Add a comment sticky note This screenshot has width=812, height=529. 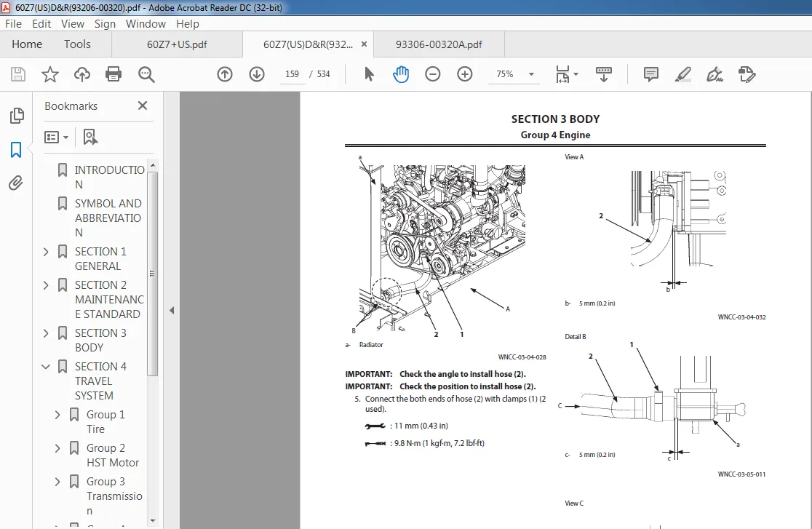[x=651, y=74]
